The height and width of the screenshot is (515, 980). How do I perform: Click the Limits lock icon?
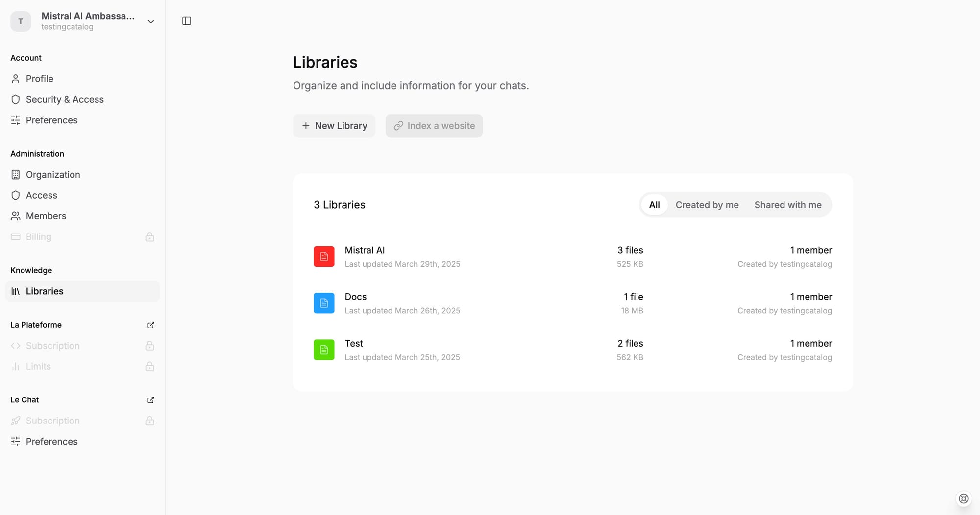(x=150, y=366)
